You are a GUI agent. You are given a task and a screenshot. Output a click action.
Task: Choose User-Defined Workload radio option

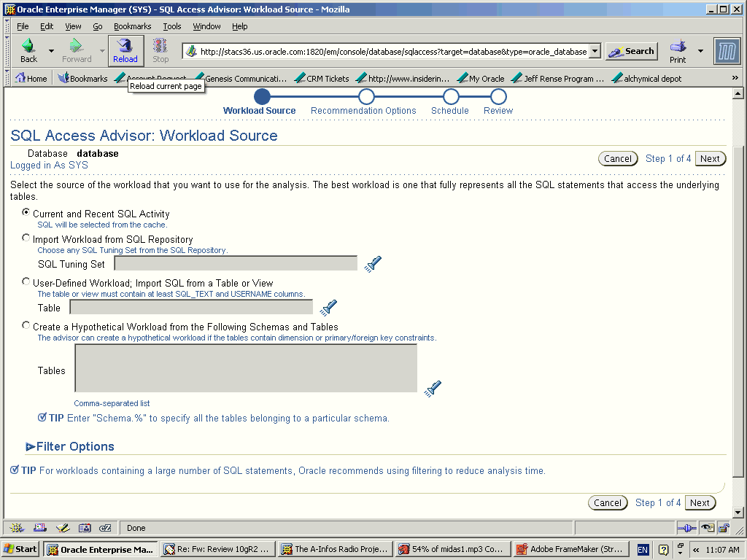point(26,282)
